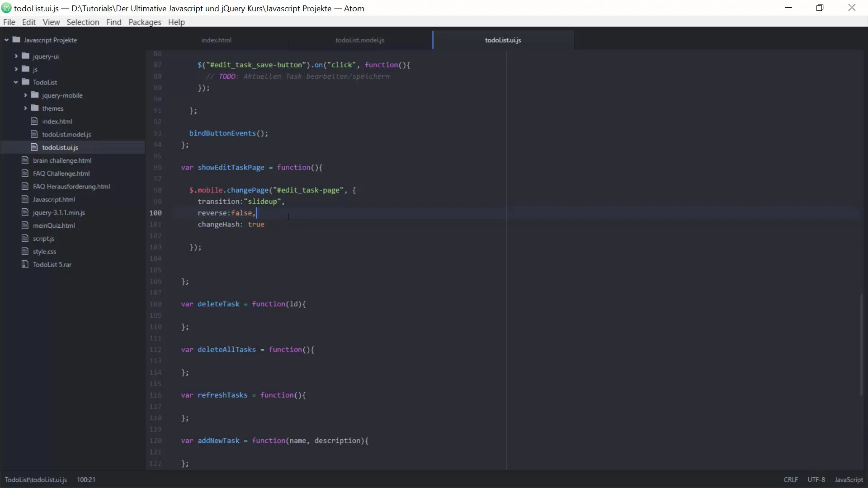Viewport: 868px width, 488px height.
Task: Collapse the Javascript Projekte root folder arrow
Action: 6,40
